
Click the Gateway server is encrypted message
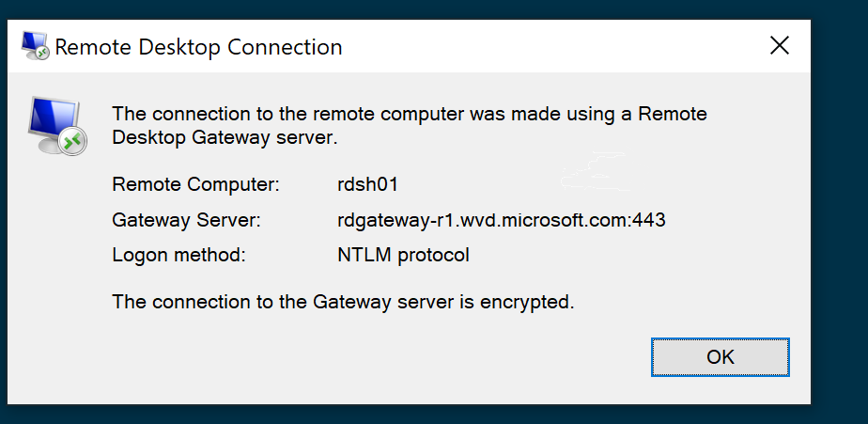point(343,302)
